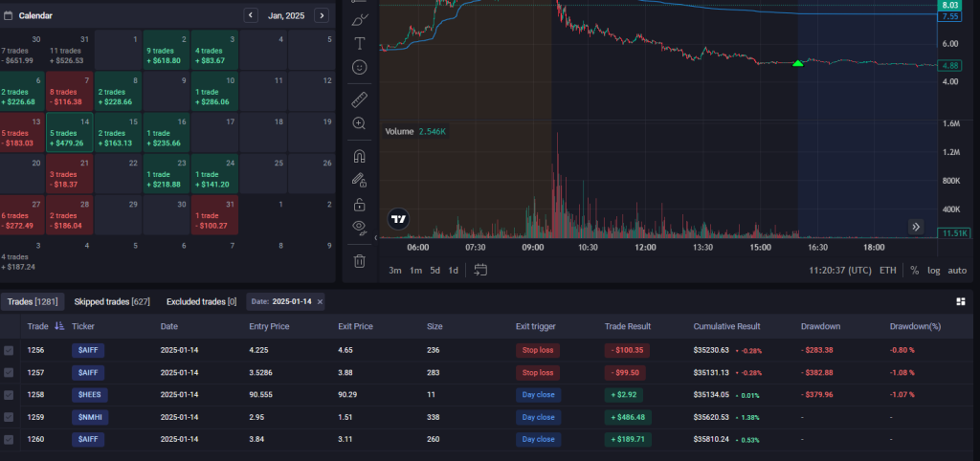Set chart range to 3m
This screenshot has height=461, width=980.
[x=395, y=271]
